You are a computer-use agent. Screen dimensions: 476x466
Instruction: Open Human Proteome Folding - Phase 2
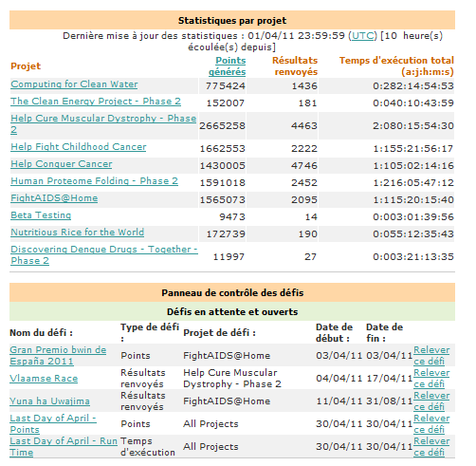(95, 181)
